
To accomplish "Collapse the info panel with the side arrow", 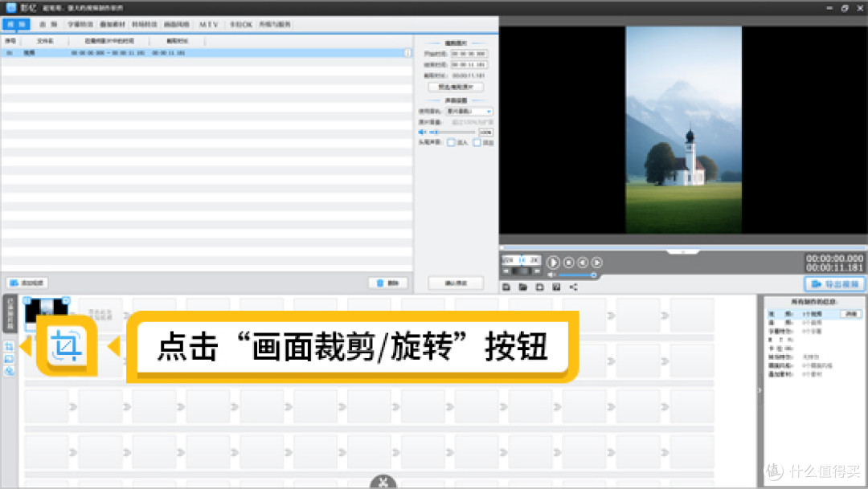I will pyautogui.click(x=759, y=390).
